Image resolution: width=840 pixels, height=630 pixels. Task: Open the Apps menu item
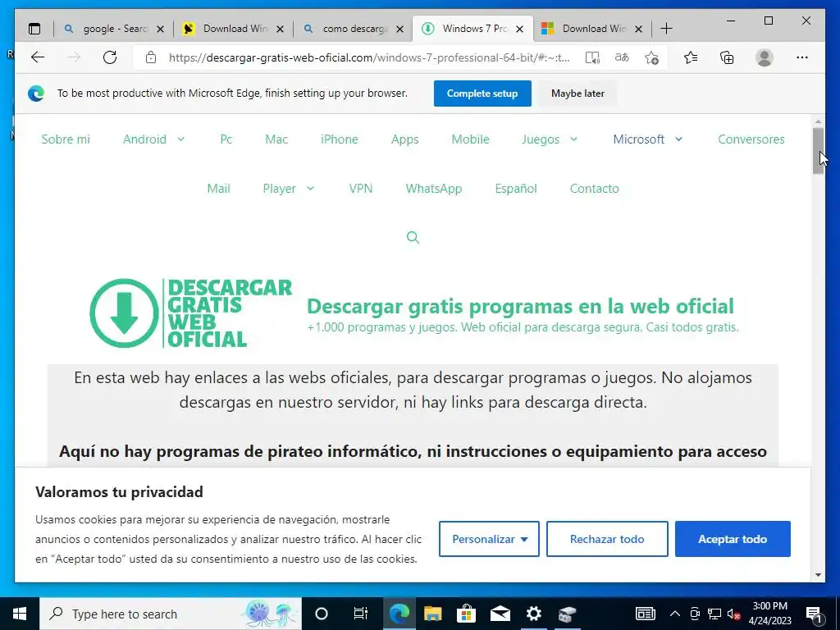405,139
